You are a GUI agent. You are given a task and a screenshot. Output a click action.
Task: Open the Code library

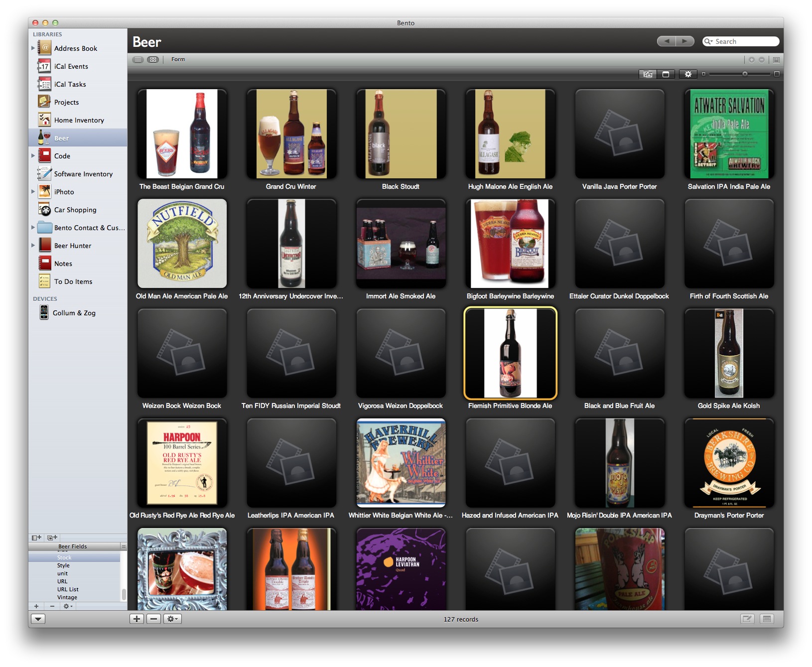click(x=77, y=156)
